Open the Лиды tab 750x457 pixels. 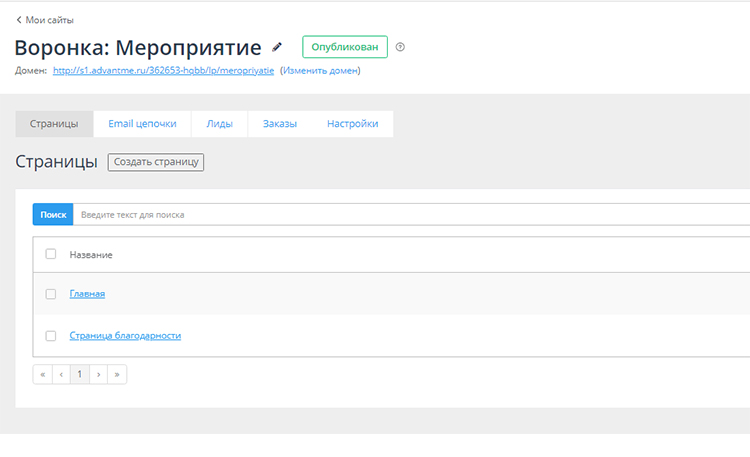(x=219, y=124)
